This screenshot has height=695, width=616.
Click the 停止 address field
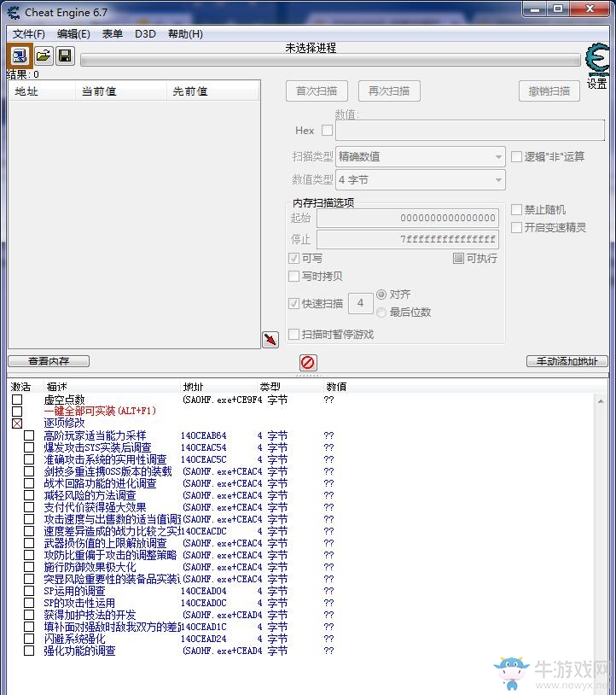[408, 239]
